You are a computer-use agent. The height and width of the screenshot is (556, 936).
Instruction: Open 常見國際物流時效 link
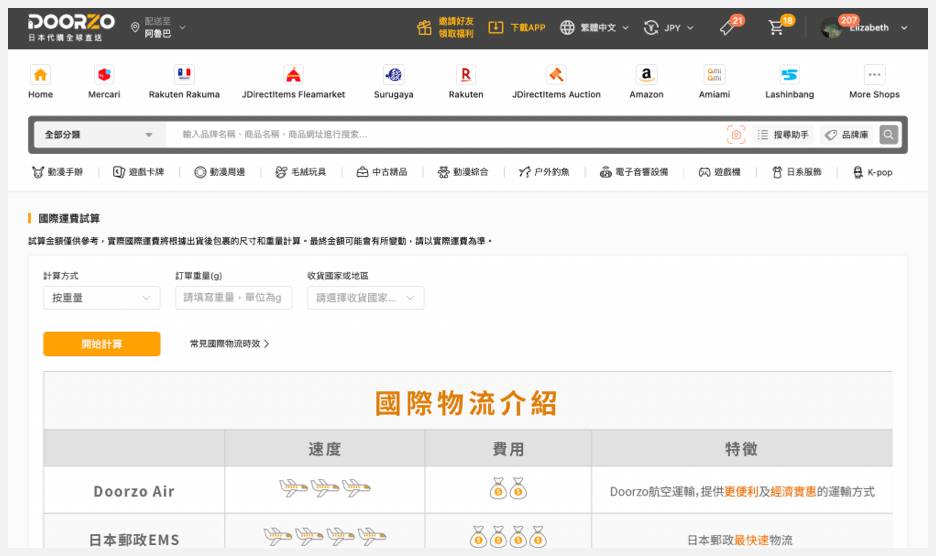229,344
